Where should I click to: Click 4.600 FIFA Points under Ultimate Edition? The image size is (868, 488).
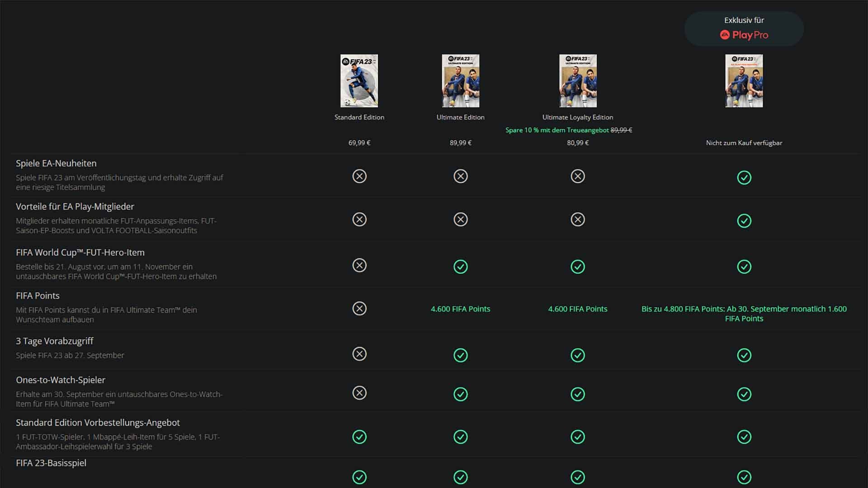(461, 309)
